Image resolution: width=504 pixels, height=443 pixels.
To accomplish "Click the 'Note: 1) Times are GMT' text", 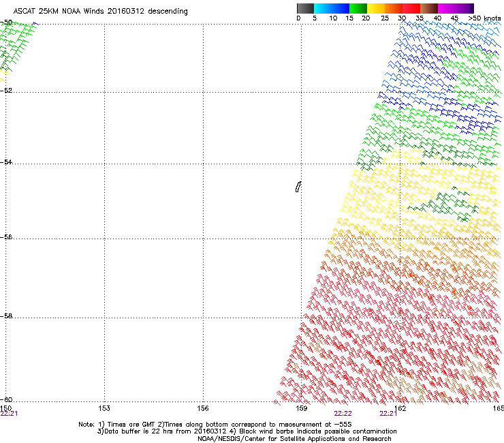I will coord(117,425).
